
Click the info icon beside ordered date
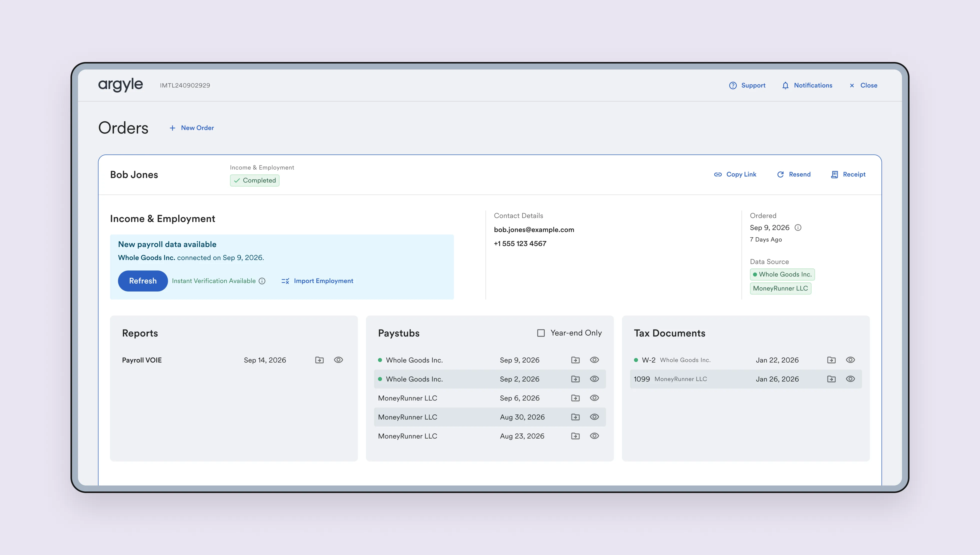tap(798, 227)
